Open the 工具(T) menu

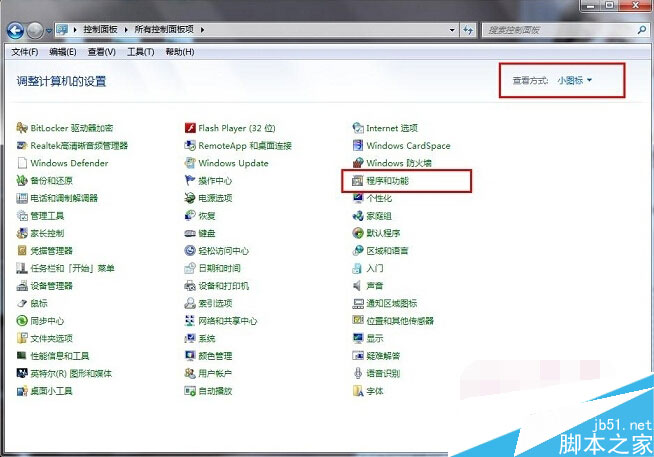coord(141,52)
